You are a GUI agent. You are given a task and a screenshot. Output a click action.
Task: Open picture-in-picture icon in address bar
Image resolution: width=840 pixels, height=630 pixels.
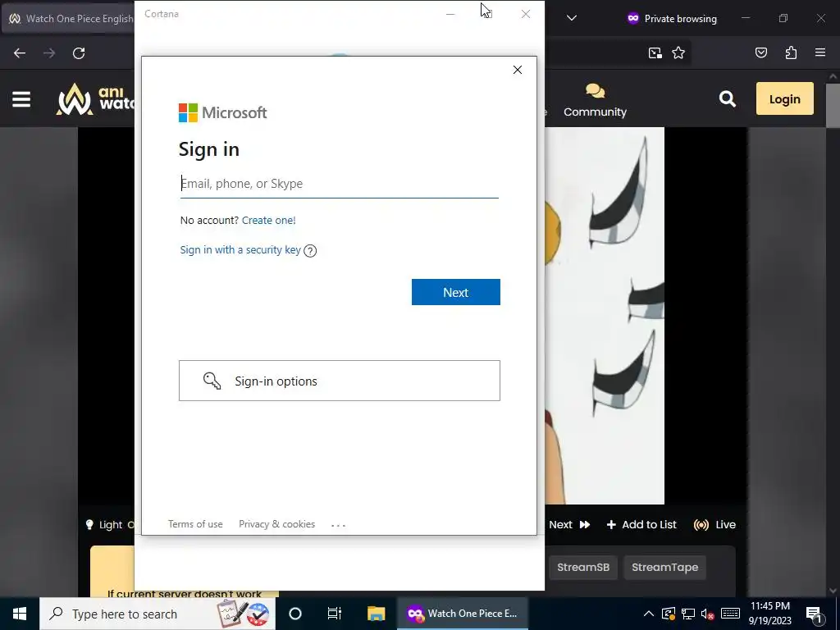click(x=655, y=52)
